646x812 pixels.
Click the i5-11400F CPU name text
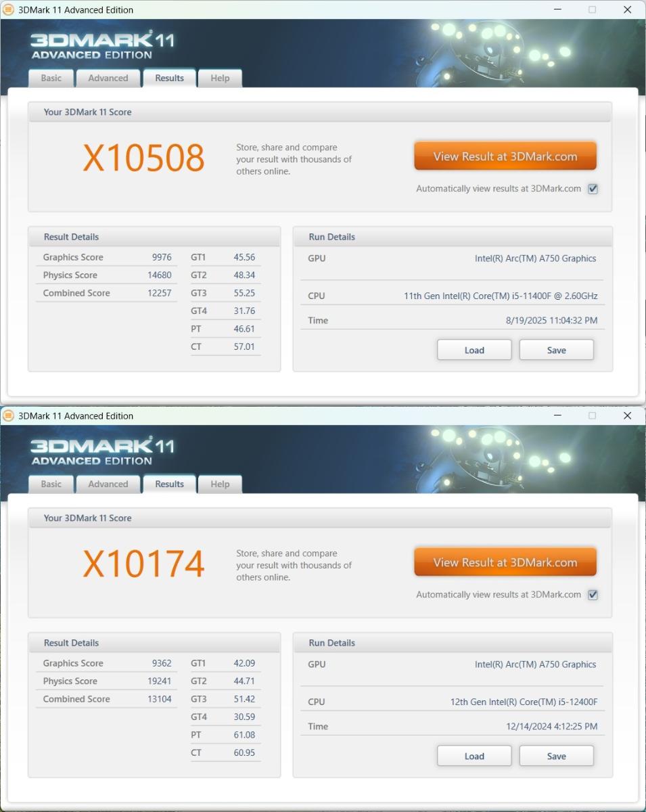pos(501,296)
